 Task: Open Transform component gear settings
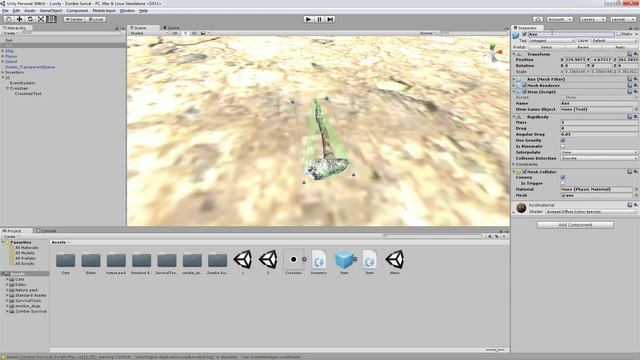(636, 54)
